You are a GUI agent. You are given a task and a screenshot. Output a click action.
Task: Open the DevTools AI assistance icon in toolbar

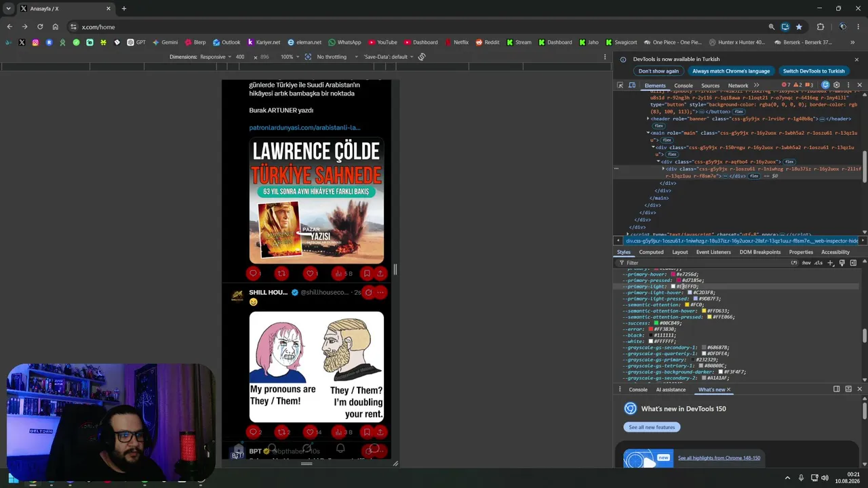click(x=825, y=85)
